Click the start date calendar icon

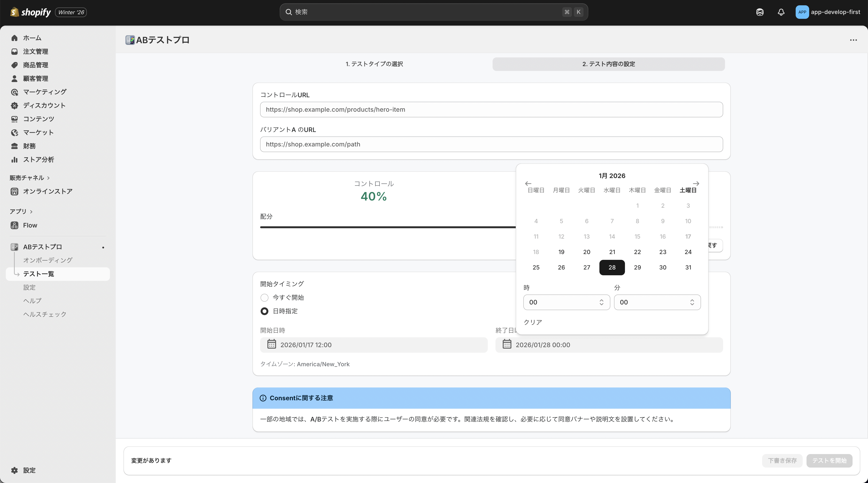(x=271, y=344)
